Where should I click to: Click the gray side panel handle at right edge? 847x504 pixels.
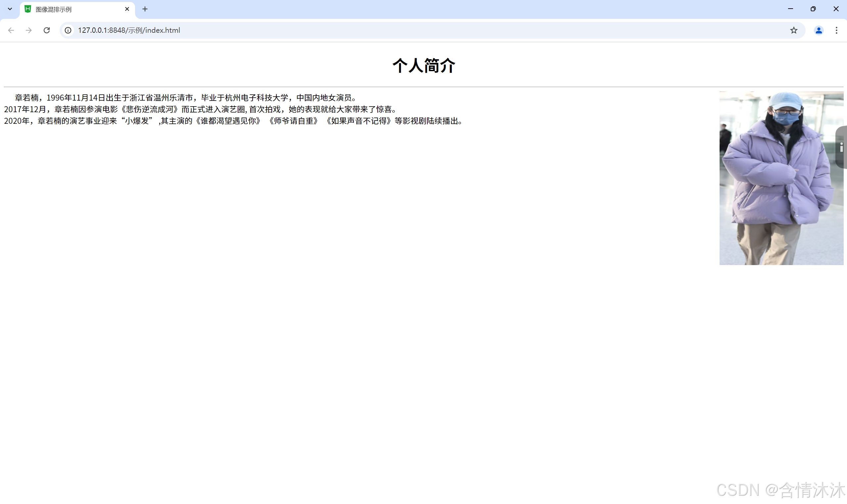[x=842, y=147]
